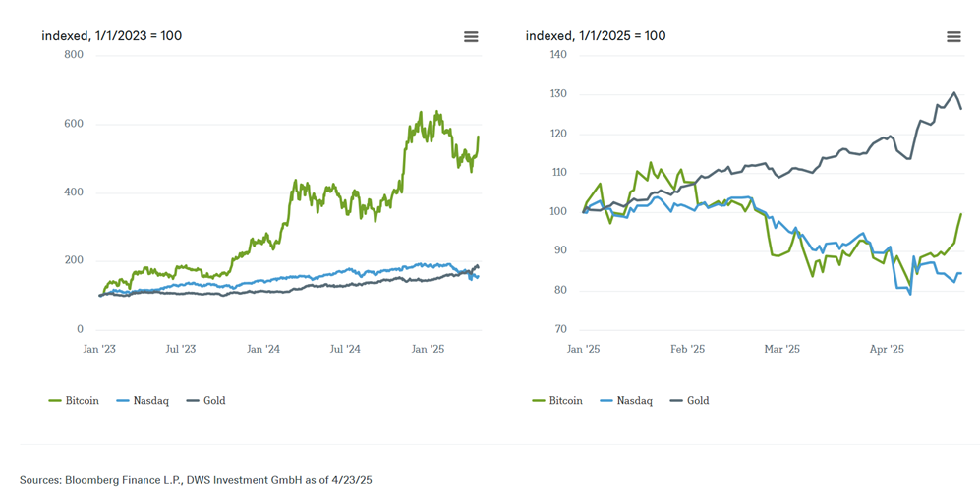Toggle Gold series in the 2023-indexed chart legend
The height and width of the screenshot is (494, 980).
tap(206, 401)
